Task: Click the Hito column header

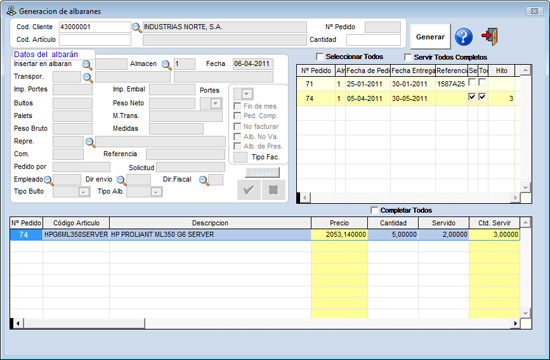Action: 501,71
